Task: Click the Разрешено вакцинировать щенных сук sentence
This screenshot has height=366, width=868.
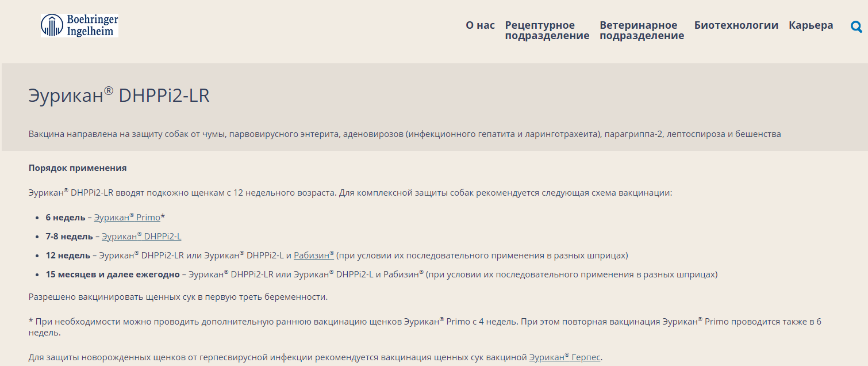Action: 178,297
